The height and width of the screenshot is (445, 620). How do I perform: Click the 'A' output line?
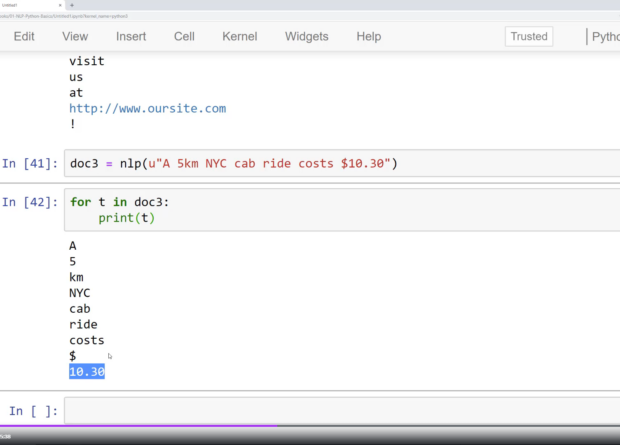73,246
